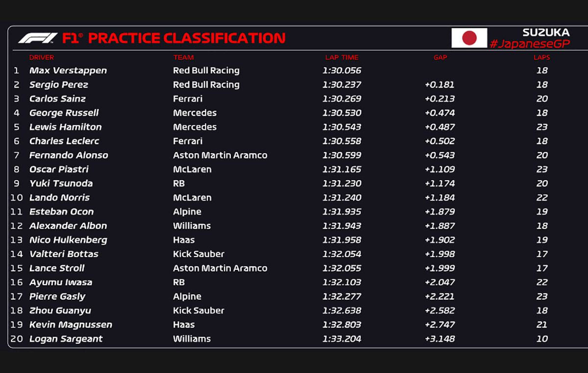Select the LAP TIME column header
This screenshot has width=588, height=373.
342,57
